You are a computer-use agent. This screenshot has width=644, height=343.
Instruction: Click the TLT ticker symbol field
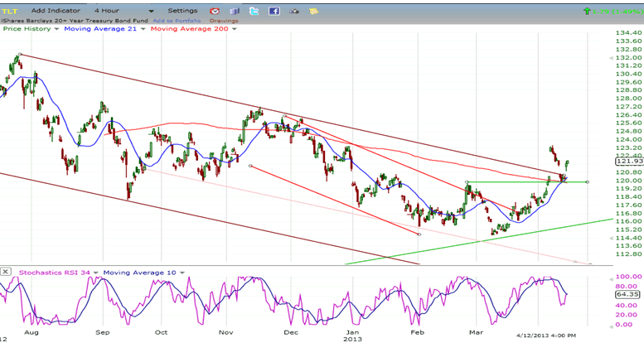pyautogui.click(x=12, y=11)
